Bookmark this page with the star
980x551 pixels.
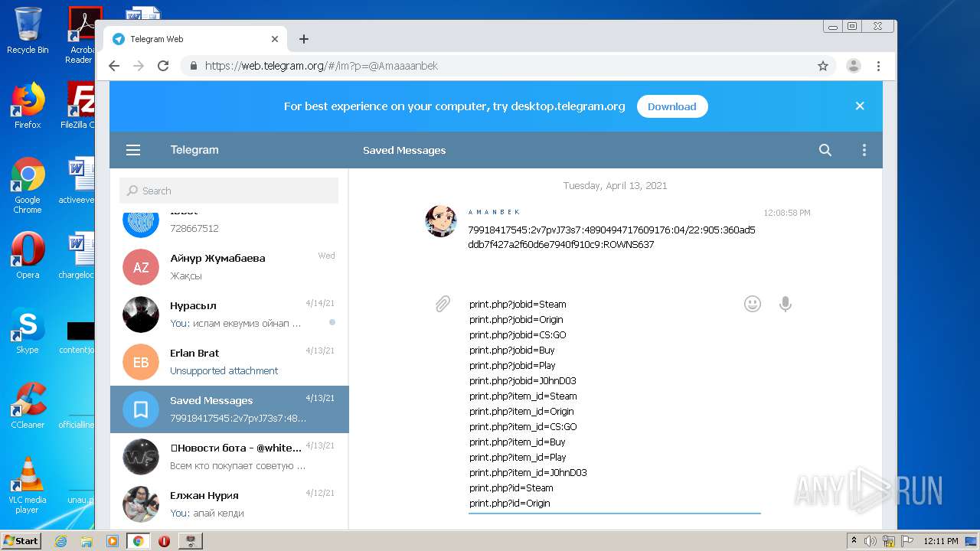(x=823, y=66)
